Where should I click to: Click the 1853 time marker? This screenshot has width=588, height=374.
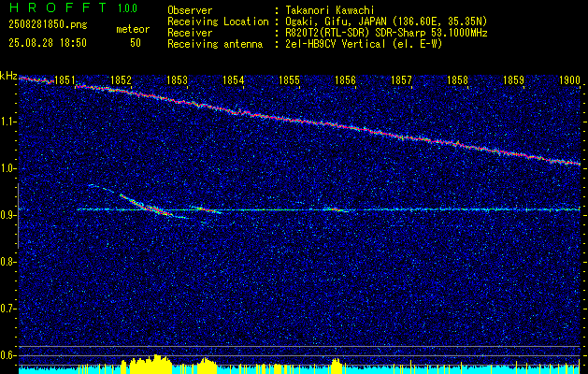(177, 80)
